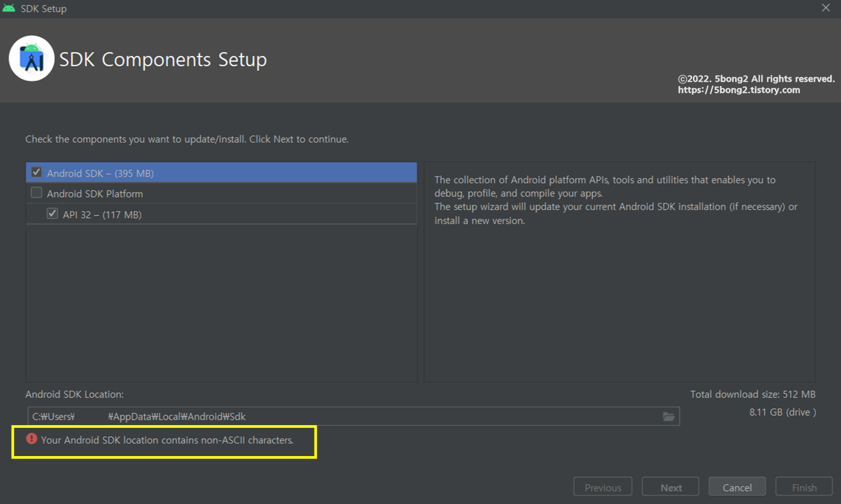
Task: Click the 'Check the components you want' instruction text
Action: click(187, 139)
